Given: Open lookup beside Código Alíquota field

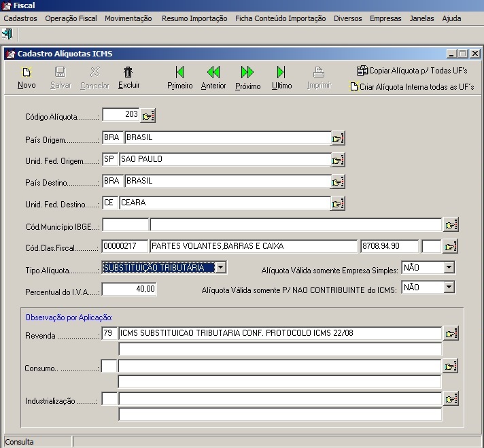Looking at the screenshot, I should point(148,116).
